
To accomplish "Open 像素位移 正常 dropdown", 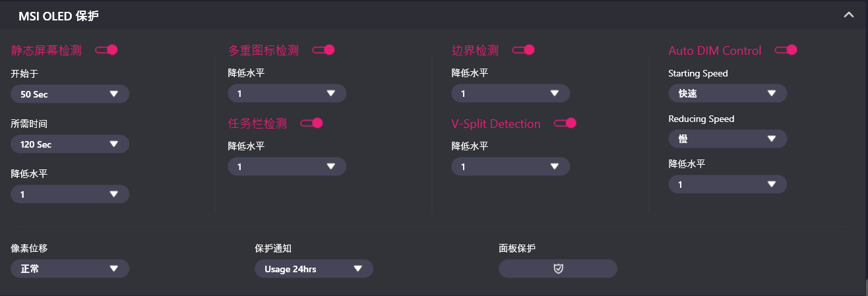I will pyautogui.click(x=70, y=269).
